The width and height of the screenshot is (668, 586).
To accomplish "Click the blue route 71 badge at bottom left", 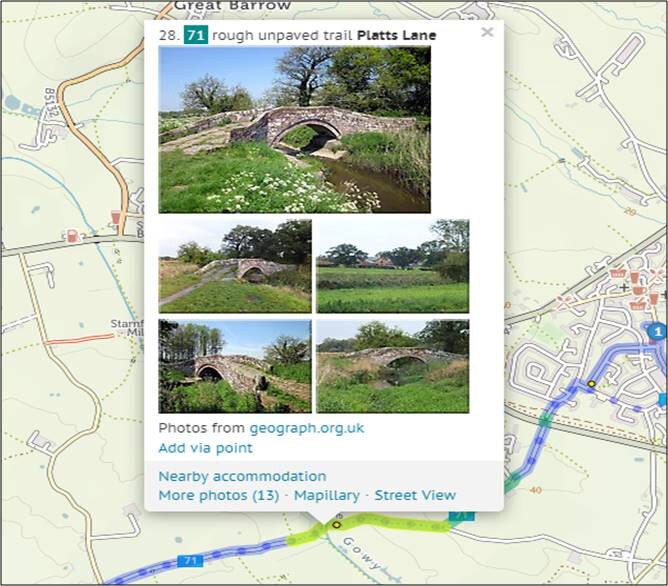I will (x=188, y=561).
